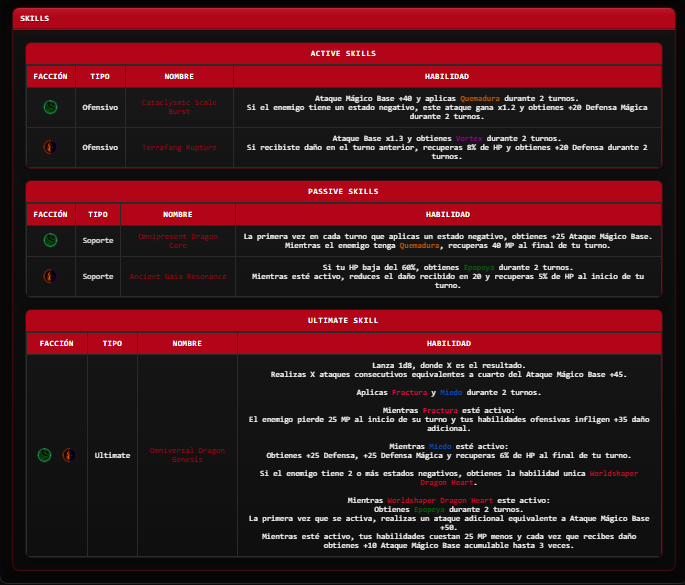This screenshot has width=685, height=585.
Task: Click Fractura in 'Mientras Fractura esté activo'
Action: coord(440,410)
